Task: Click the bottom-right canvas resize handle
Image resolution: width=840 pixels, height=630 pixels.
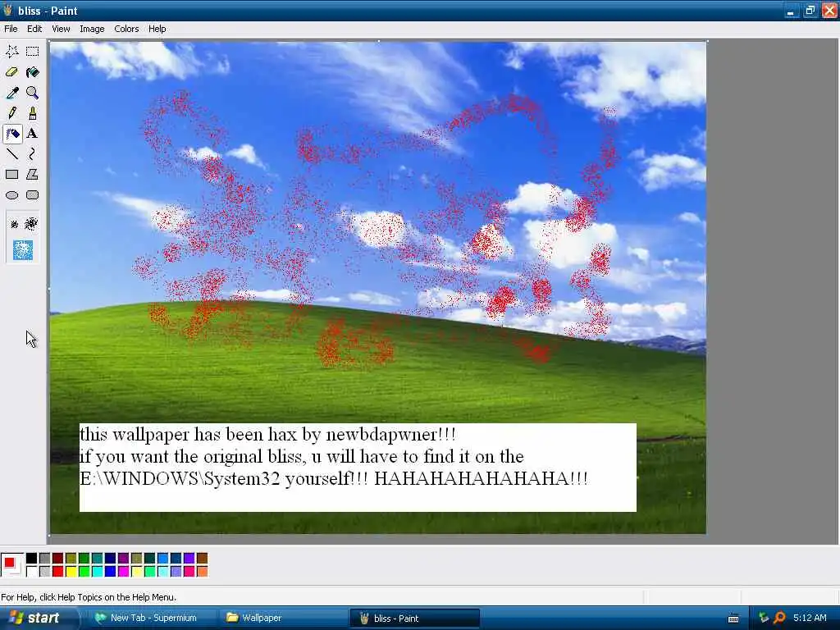Action: pyautogui.click(x=707, y=535)
